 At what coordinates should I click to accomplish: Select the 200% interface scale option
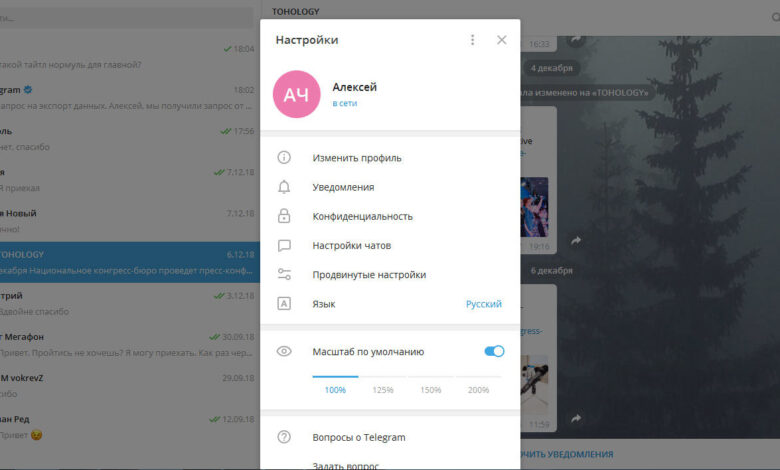point(478,389)
